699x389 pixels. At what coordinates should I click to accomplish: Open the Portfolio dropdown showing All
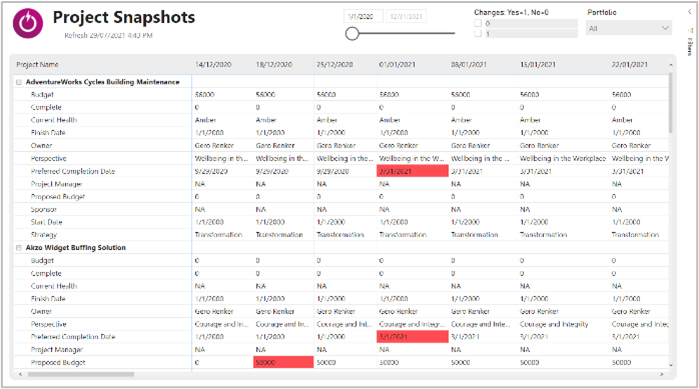point(629,28)
